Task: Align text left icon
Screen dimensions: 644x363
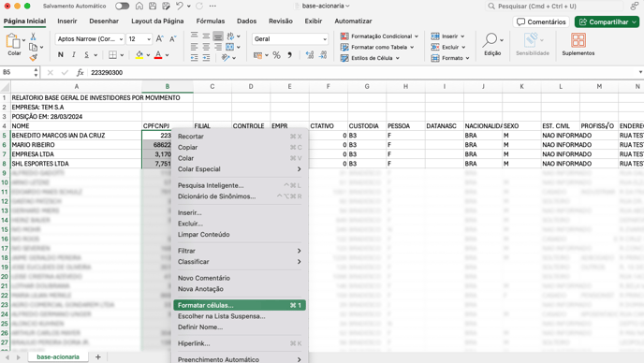Action: coord(195,47)
